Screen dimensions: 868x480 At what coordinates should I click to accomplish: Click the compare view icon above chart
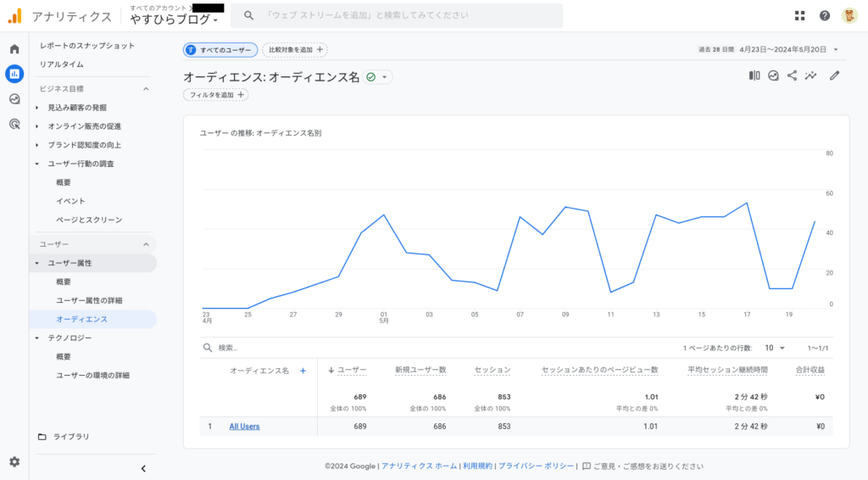tap(754, 75)
